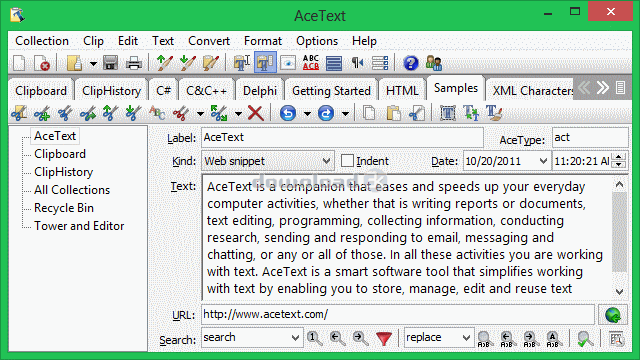Click the new clip scissors with plus icon
The width and height of the screenshot is (640, 360).
[42, 113]
